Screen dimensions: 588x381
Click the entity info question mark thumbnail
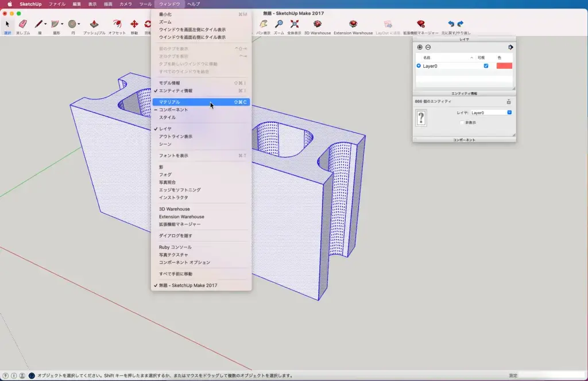[x=421, y=118]
